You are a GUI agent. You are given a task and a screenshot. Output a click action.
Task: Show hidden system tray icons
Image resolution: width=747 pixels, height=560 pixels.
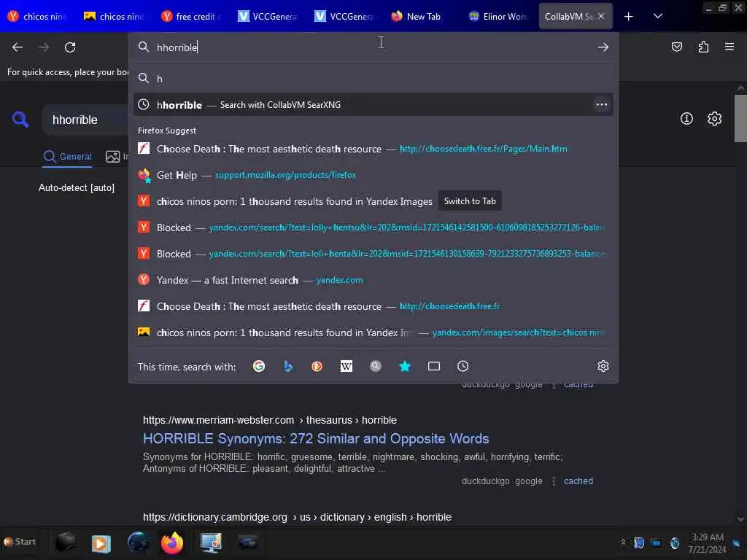(623, 542)
